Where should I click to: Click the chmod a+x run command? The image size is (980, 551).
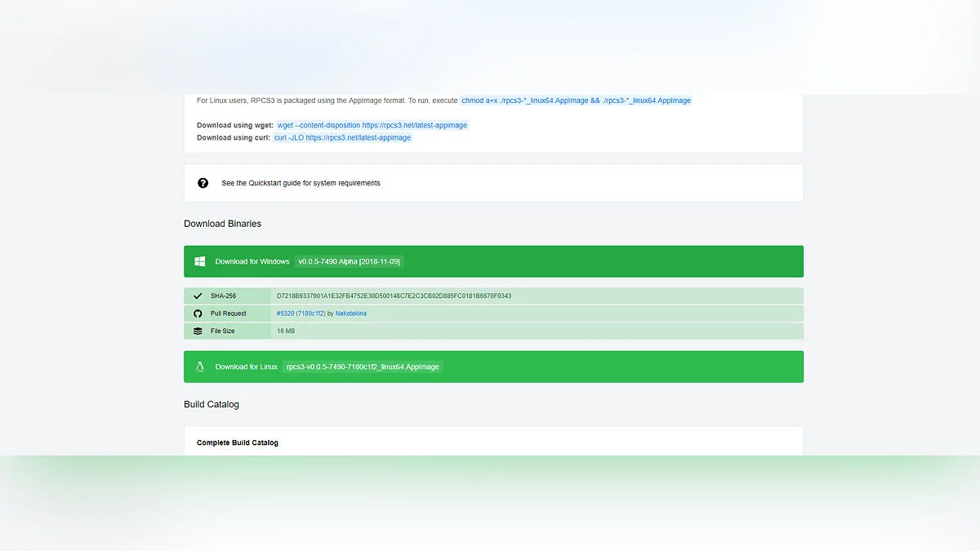point(576,100)
